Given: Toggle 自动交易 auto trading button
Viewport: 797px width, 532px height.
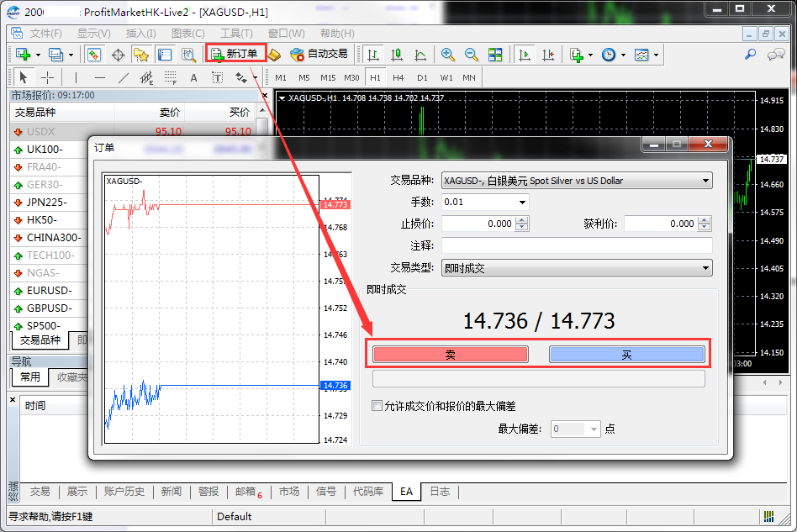Looking at the screenshot, I should coord(319,54).
